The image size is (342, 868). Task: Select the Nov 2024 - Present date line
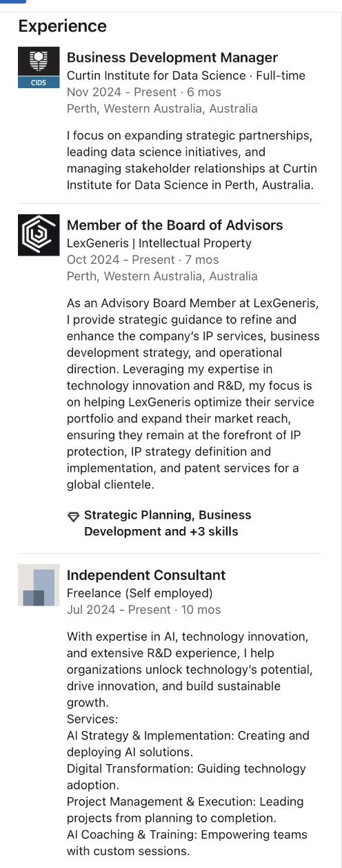144,92
